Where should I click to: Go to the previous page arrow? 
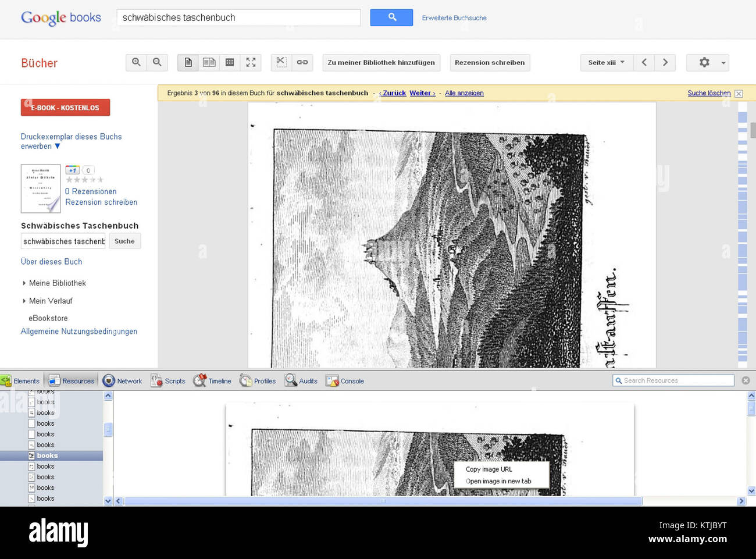pyautogui.click(x=644, y=62)
